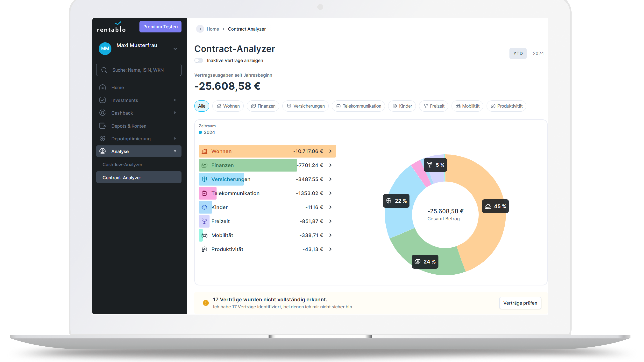Open Finanzen details chevron
This screenshot has height=362, width=644.
[331, 165]
